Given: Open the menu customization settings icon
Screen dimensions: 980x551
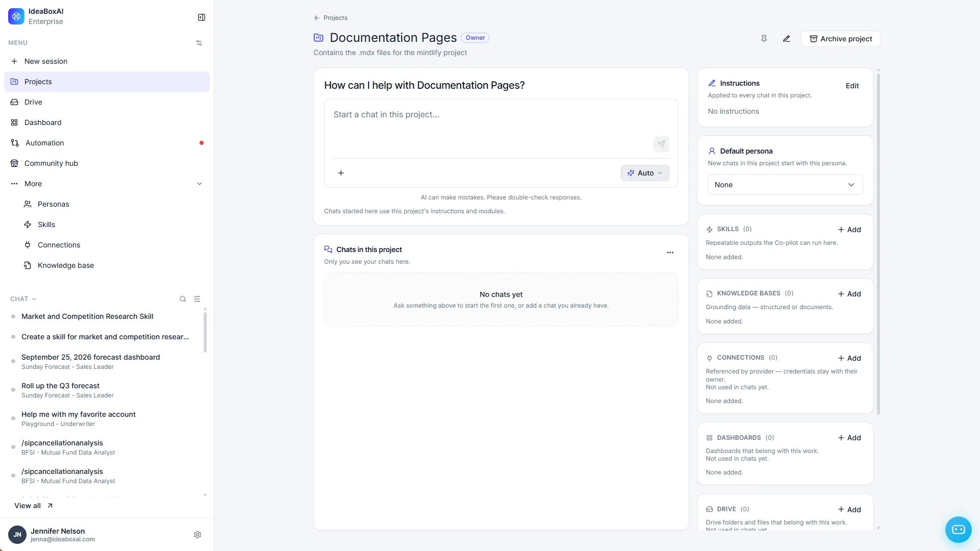Looking at the screenshot, I should 199,43.
